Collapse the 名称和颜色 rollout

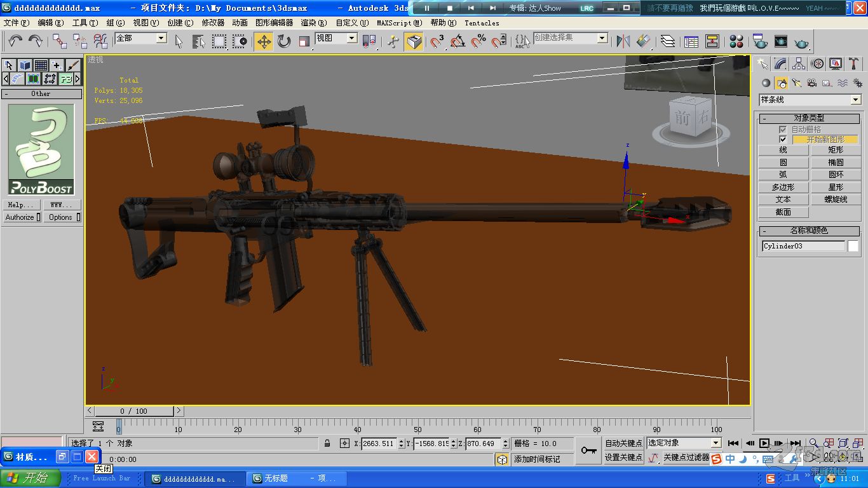pyautogui.click(x=809, y=231)
